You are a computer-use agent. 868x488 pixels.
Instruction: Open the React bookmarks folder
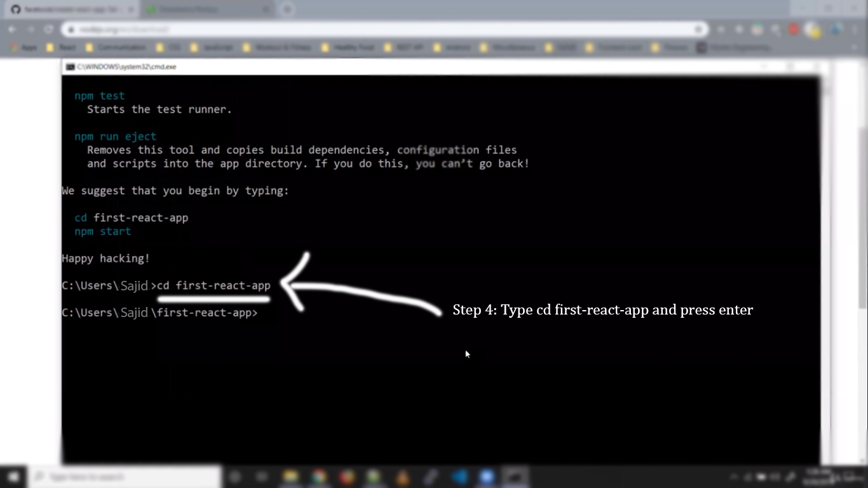(61, 47)
